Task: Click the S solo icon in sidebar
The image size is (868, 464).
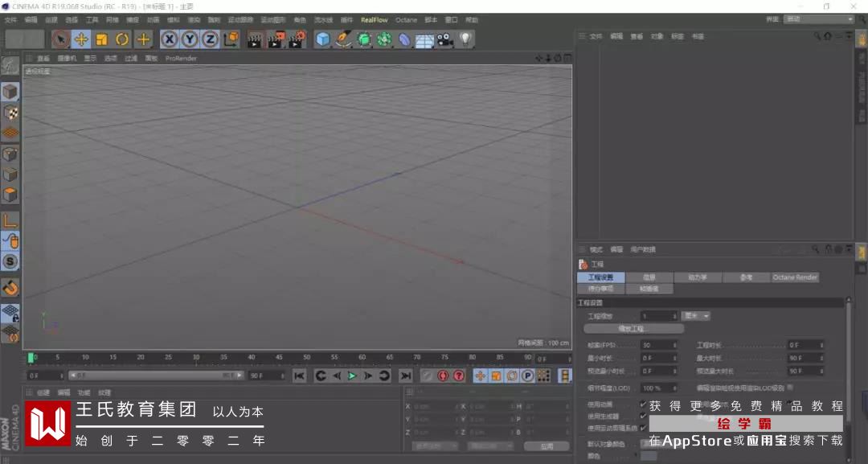Action: [10, 261]
